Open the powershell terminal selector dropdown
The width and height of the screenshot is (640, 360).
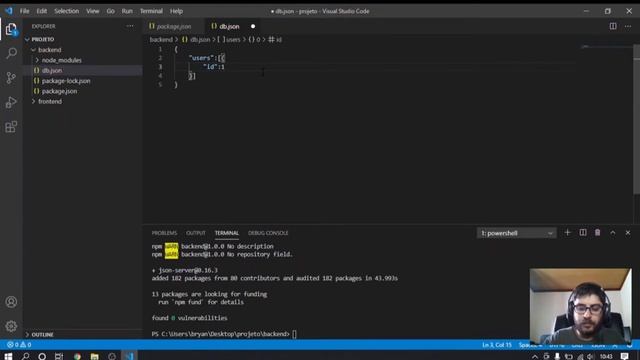516,233
